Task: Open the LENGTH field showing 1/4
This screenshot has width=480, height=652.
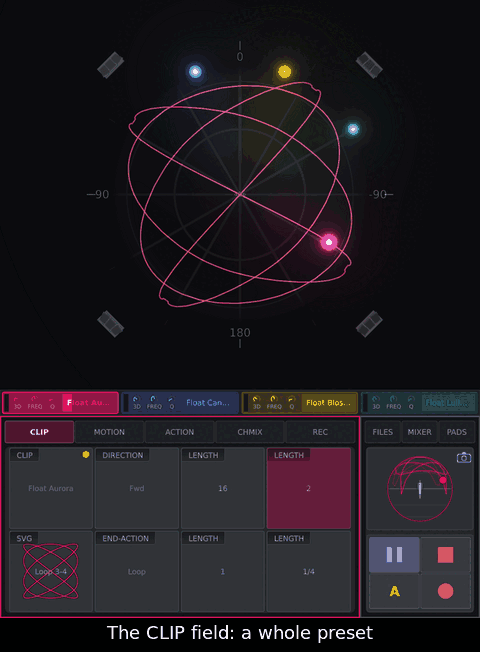Action: (309, 571)
